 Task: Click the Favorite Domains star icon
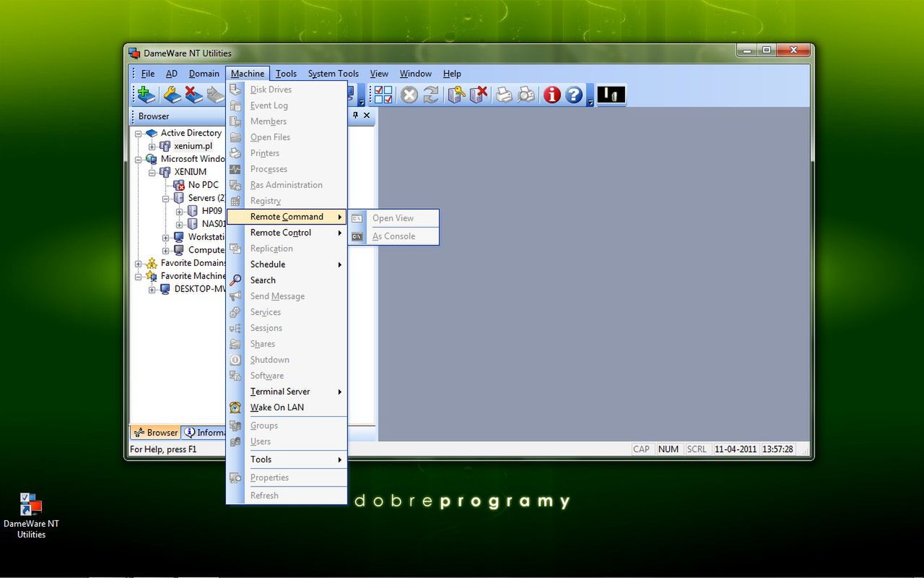[151, 263]
